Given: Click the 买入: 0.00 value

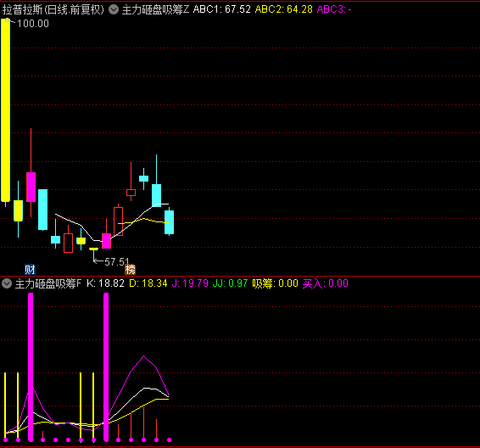Looking at the screenshot, I should click(x=326, y=283).
